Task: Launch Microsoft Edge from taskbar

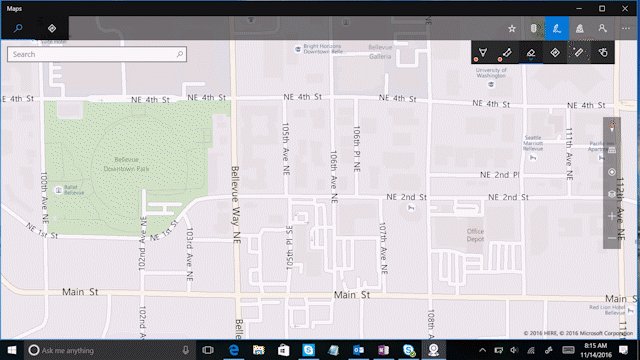Action: point(233,350)
